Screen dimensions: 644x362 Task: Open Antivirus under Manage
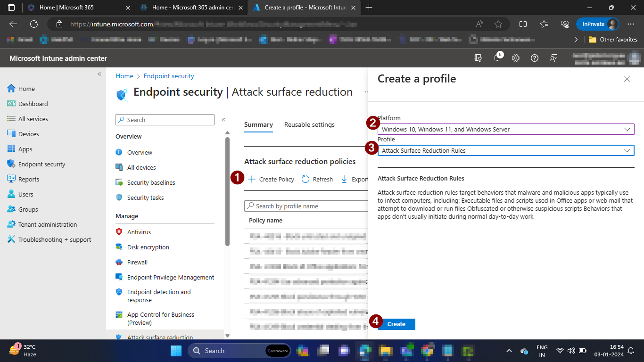click(133, 232)
